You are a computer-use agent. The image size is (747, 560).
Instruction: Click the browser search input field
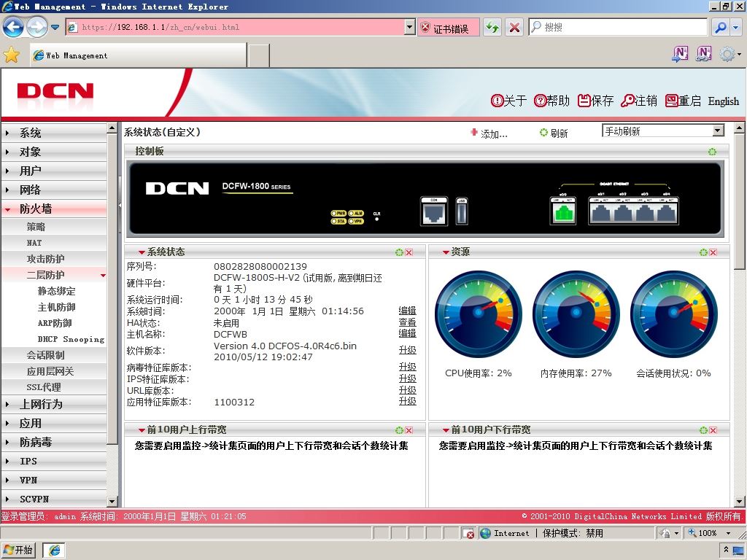click(x=618, y=27)
